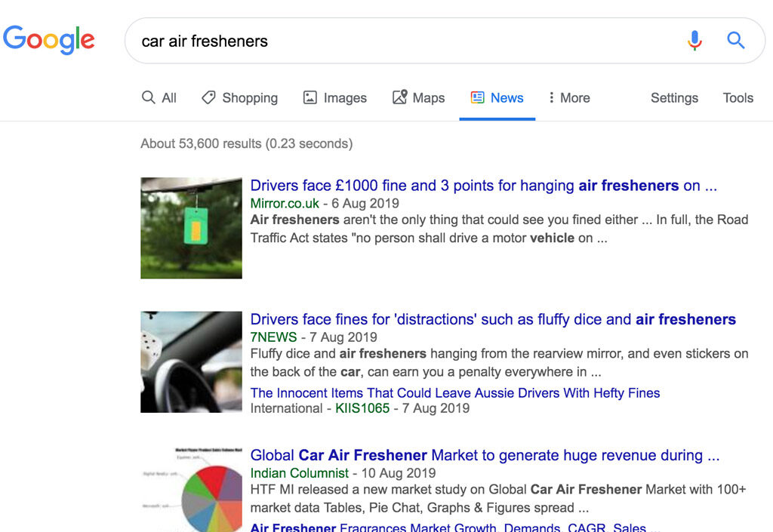This screenshot has width=773, height=532.
Task: Click the Shopping tag icon
Action: click(x=208, y=97)
